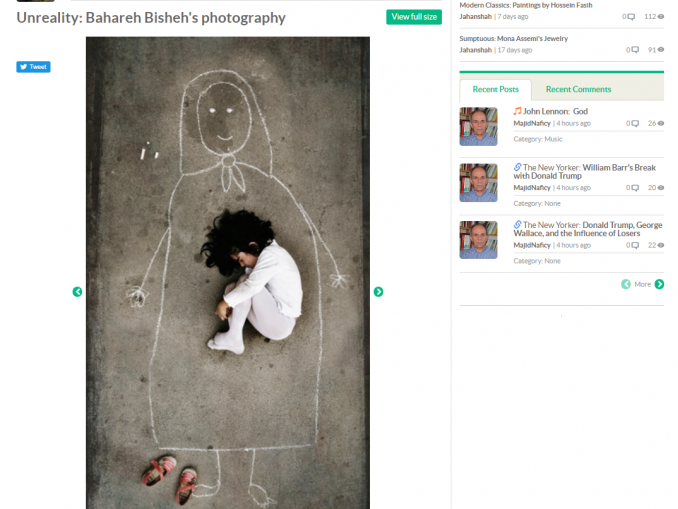The width and height of the screenshot is (678, 509).
Task: Click the previous photo arrow beside image
Action: (77, 292)
